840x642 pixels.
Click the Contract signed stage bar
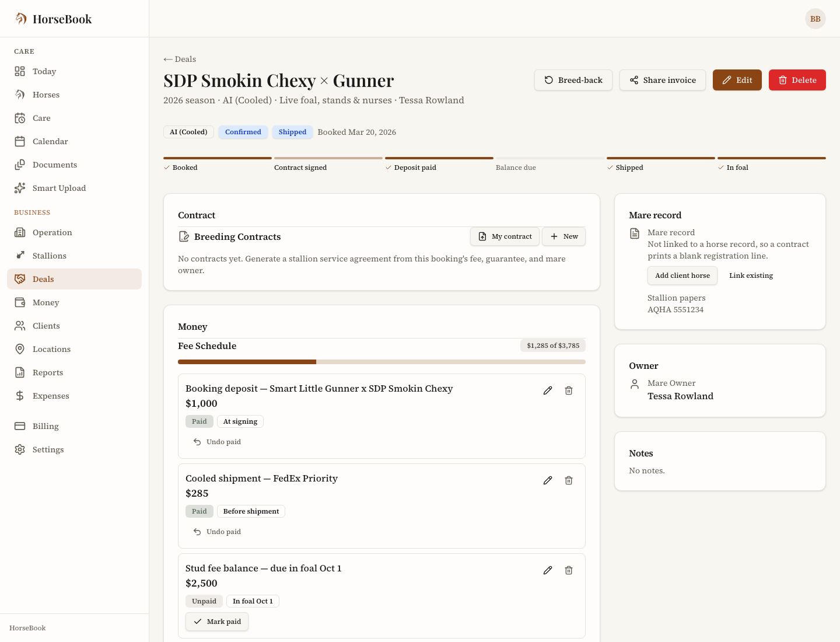tap(328, 158)
